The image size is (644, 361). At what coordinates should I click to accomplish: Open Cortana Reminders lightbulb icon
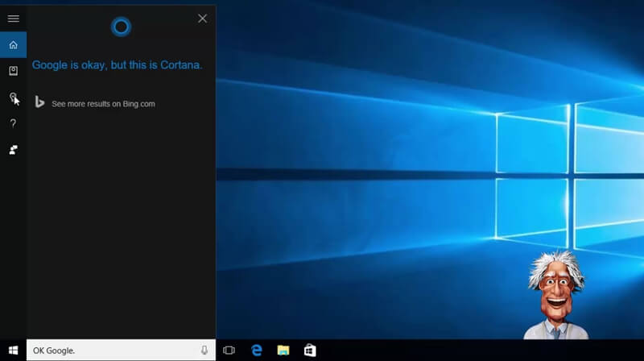tap(13, 97)
